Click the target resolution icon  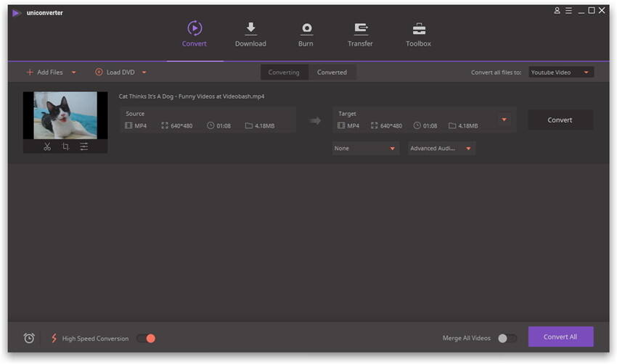[374, 125]
